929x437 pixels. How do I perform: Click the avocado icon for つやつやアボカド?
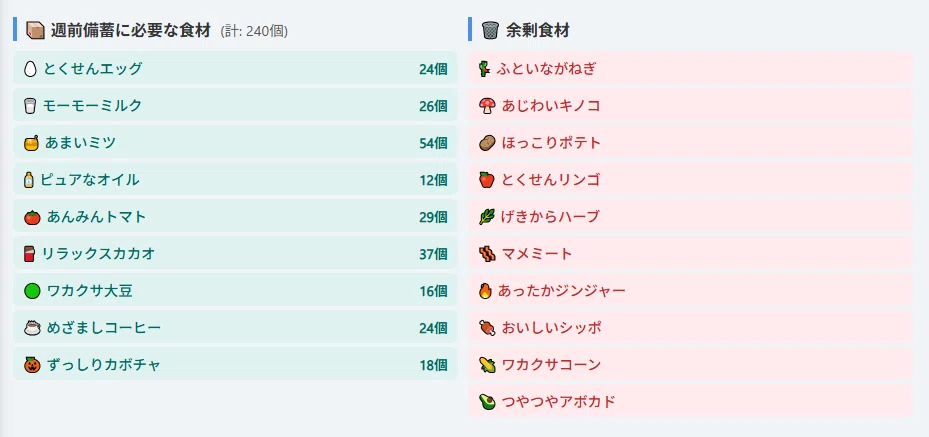click(486, 402)
